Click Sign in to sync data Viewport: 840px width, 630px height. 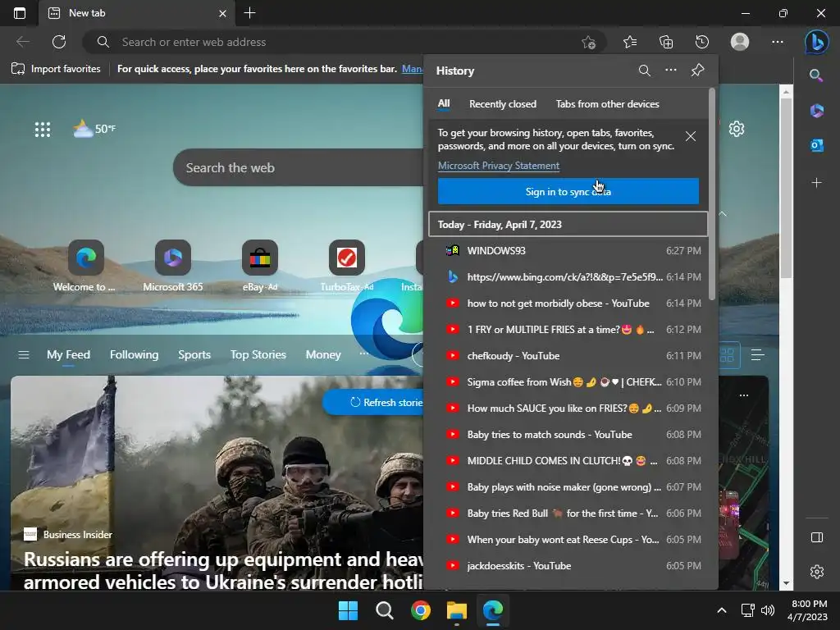point(568,191)
